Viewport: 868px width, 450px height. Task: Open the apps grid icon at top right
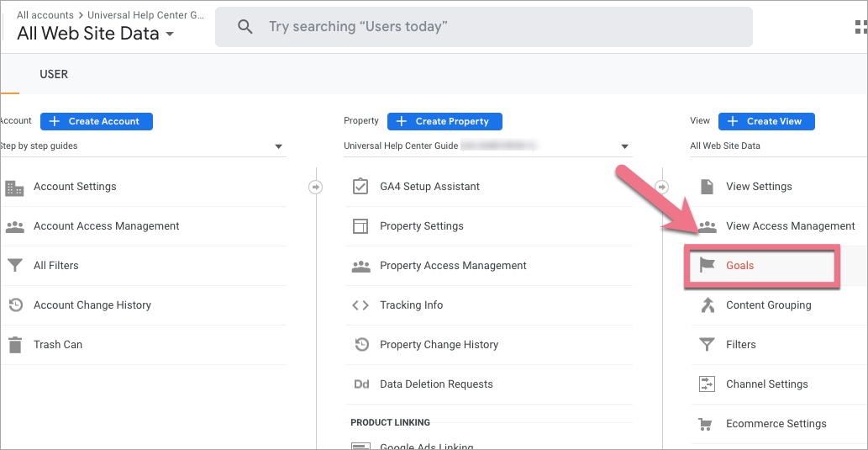point(860,27)
